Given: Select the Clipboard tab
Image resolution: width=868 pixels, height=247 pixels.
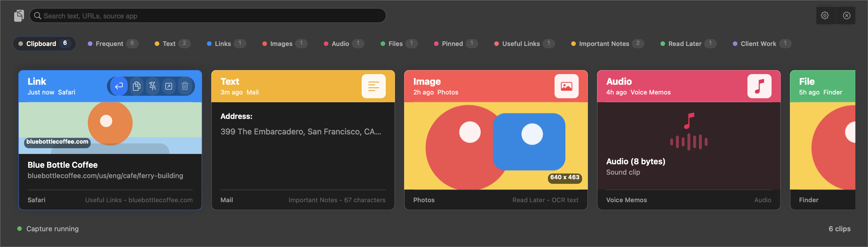Looking at the screenshot, I should pyautogui.click(x=44, y=43).
